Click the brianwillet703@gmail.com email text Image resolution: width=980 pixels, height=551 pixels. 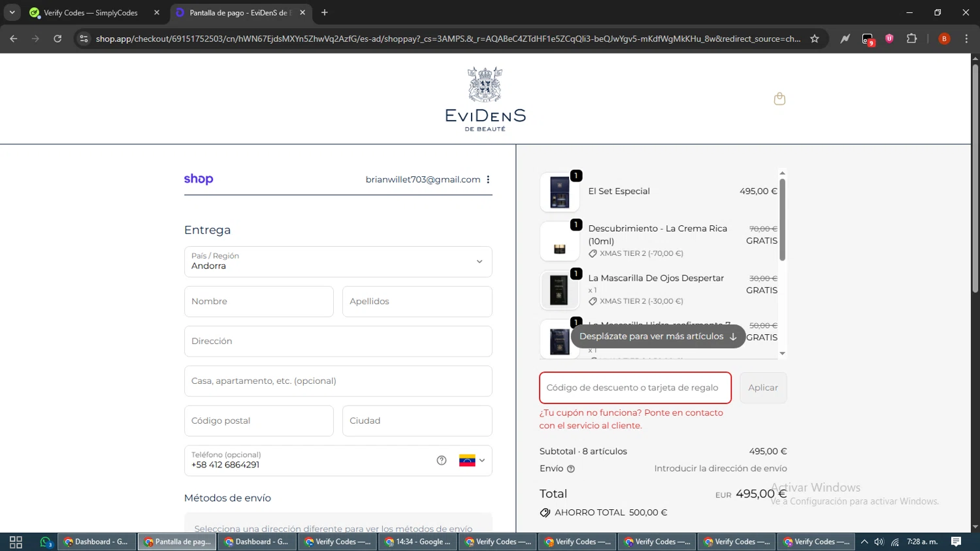pyautogui.click(x=423, y=180)
